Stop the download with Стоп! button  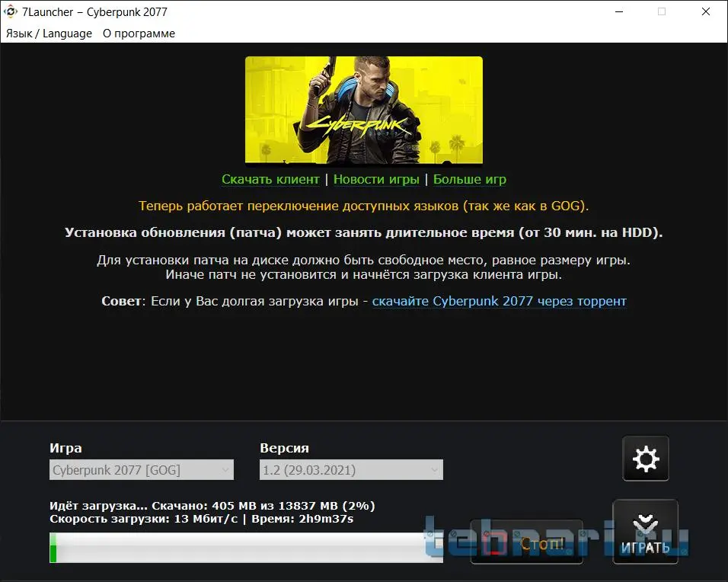pyautogui.click(x=526, y=542)
